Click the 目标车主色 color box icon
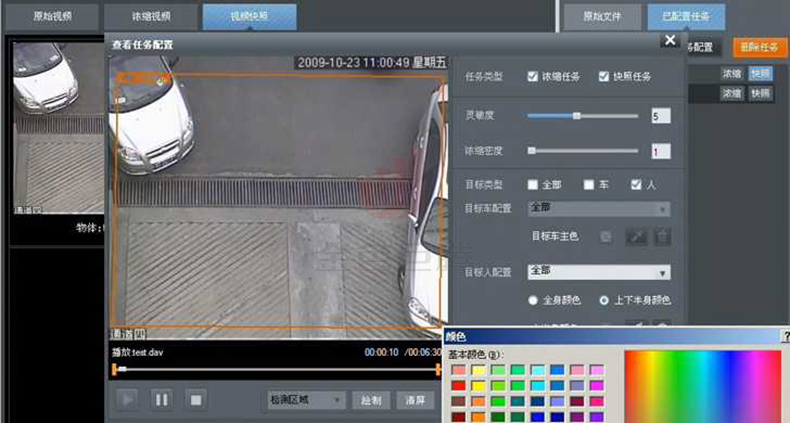Viewport: 790px width, 423px height. click(606, 237)
